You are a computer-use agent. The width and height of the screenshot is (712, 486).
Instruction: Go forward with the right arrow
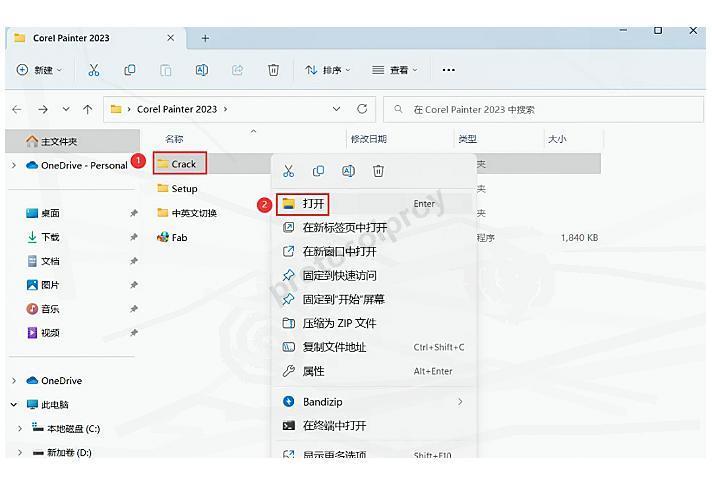tap(43, 109)
